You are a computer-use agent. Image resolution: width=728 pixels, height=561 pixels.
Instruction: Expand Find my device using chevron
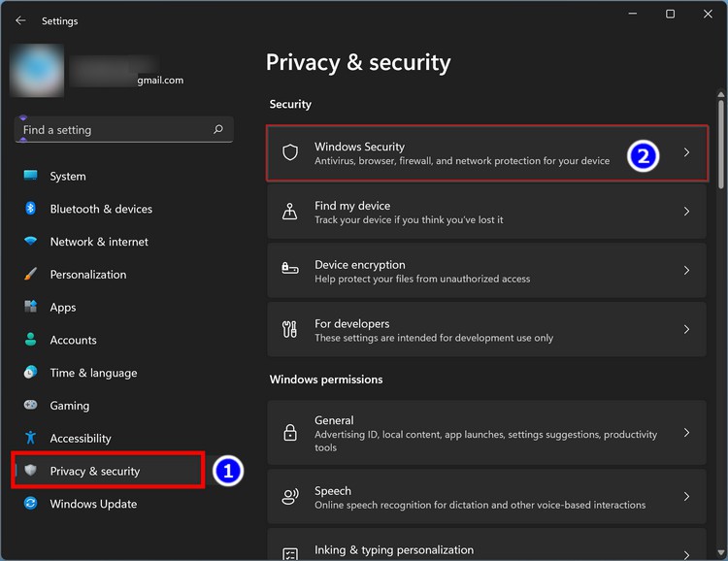(686, 212)
